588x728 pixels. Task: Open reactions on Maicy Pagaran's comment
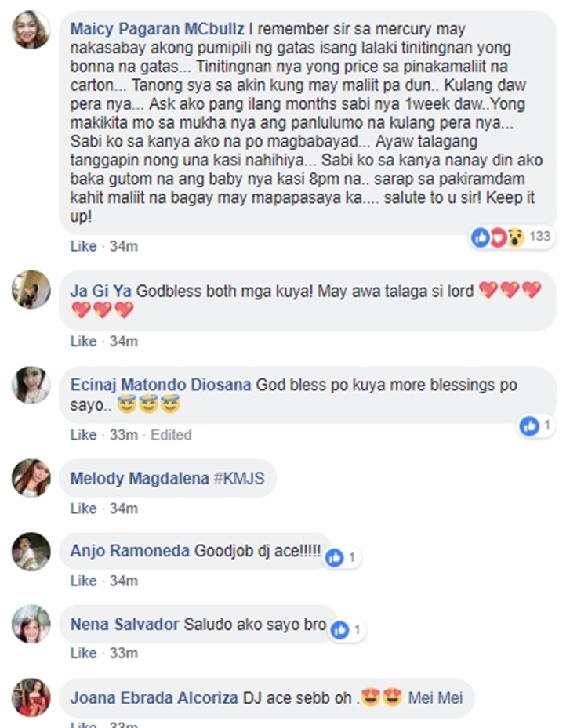[512, 237]
